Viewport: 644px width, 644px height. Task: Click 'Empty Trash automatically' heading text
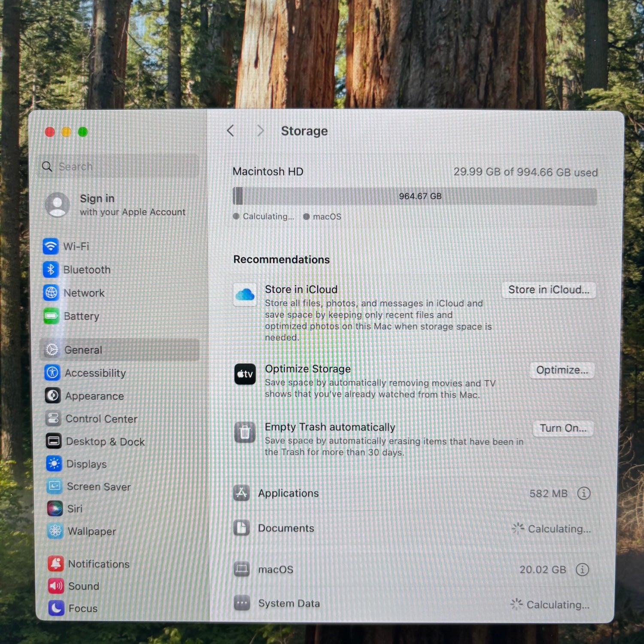(x=330, y=427)
